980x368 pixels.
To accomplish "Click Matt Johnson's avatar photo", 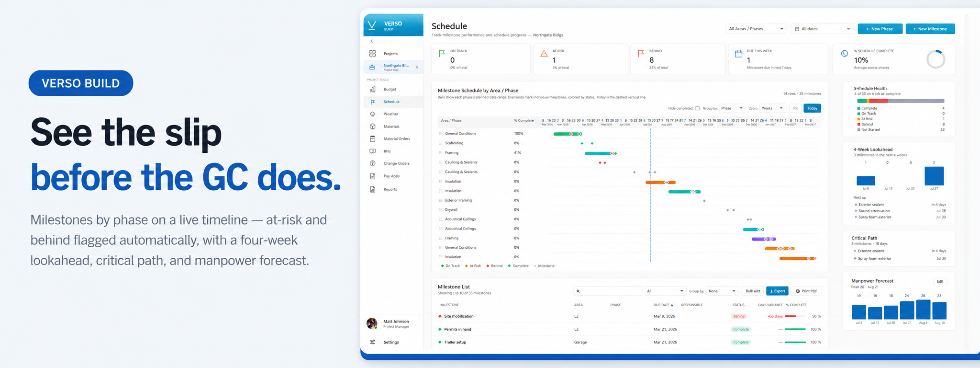I will pos(372,323).
